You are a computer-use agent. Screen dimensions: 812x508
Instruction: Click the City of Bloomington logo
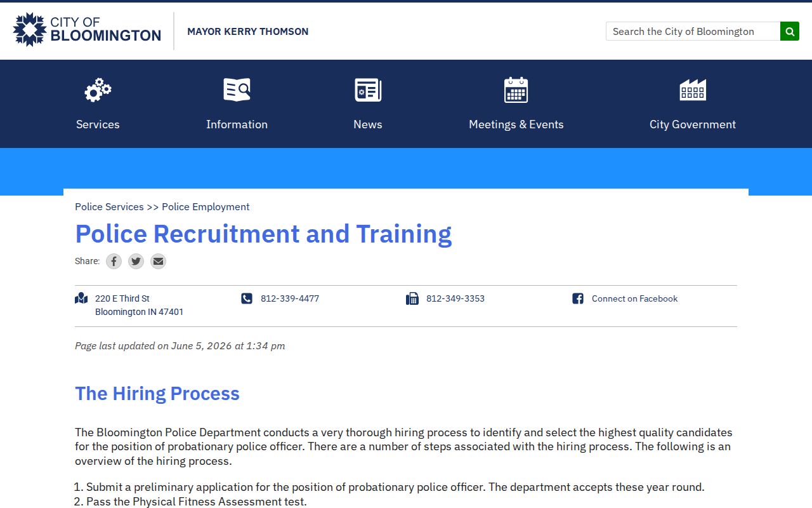click(87, 30)
